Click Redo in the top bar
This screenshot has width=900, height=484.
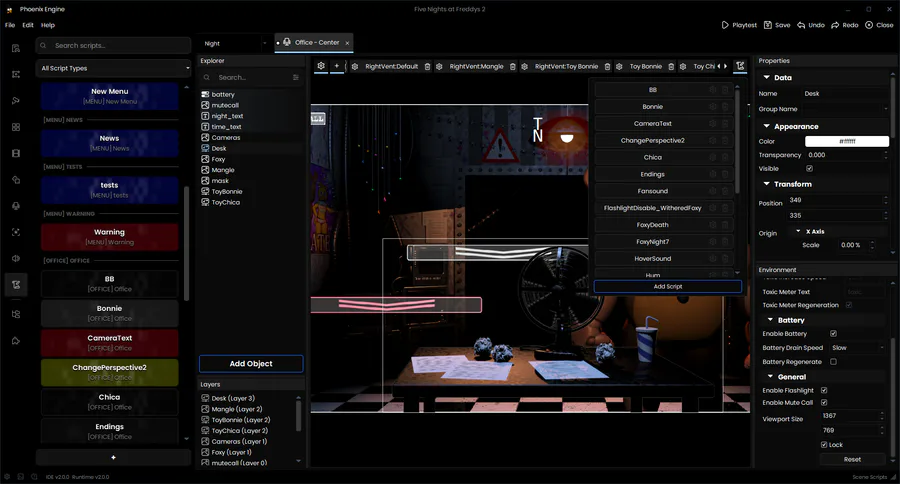[845, 25]
